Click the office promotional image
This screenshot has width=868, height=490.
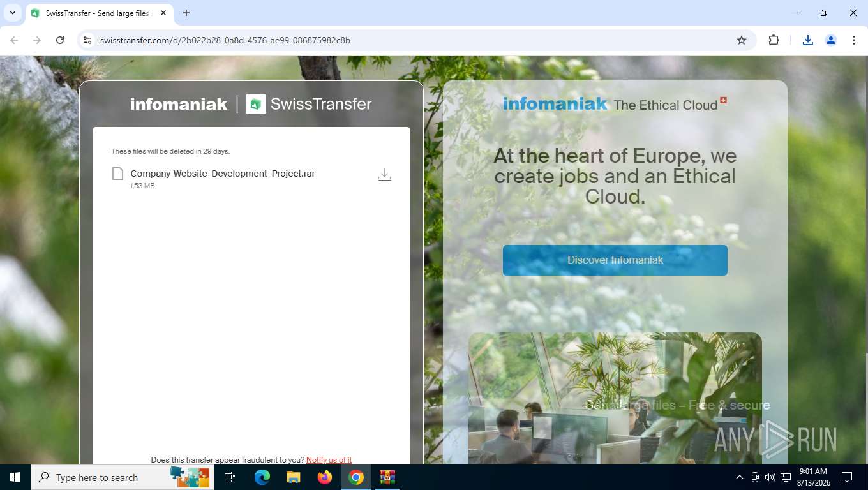tap(615, 398)
